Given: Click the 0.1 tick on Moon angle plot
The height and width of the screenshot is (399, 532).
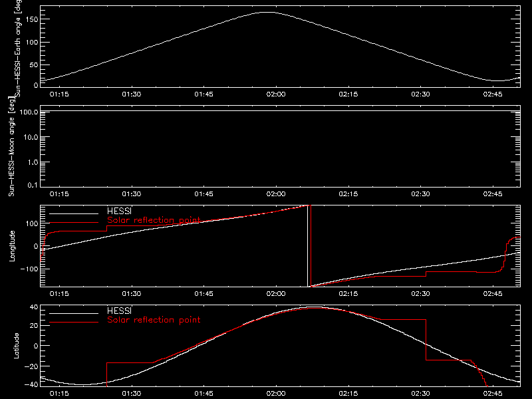Looking at the screenshot, I should (x=33, y=185).
